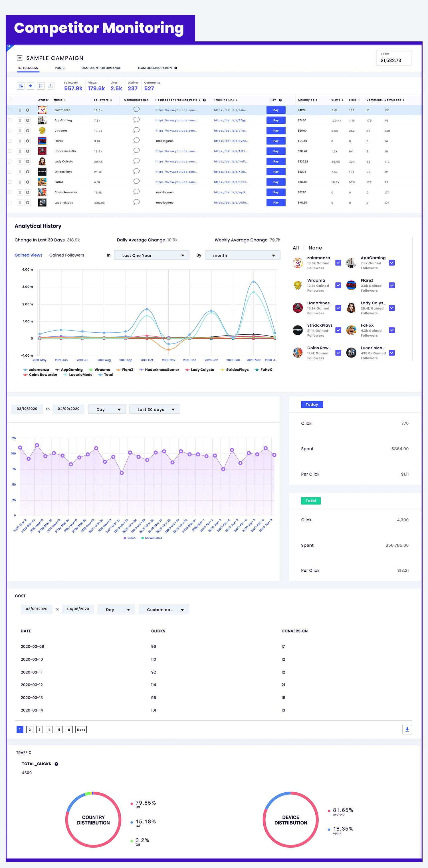Screen dimensions: 428x868
Task: Uncheck StridoxPlays gained followers checkbox
Action: [x=338, y=330]
